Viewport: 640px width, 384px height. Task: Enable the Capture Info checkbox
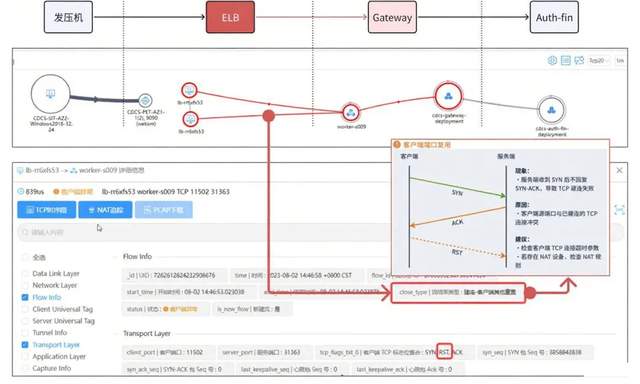[x=25, y=368]
